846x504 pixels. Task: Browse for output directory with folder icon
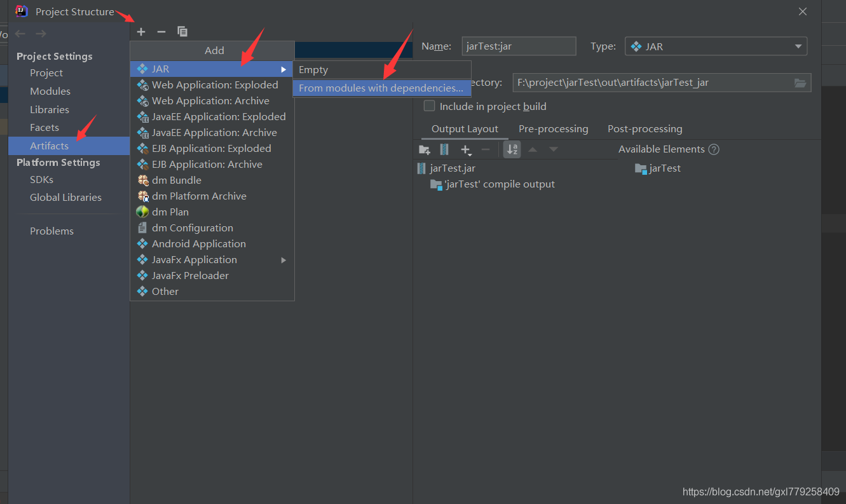pos(800,83)
